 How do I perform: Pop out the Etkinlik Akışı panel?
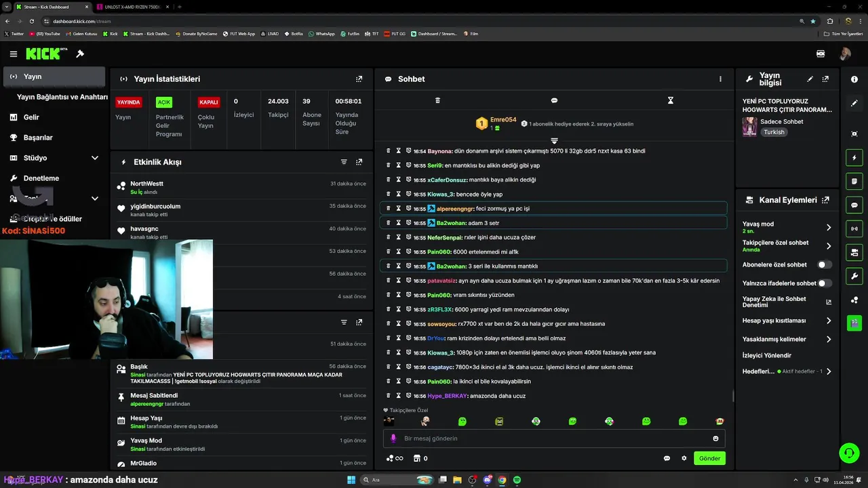tap(359, 162)
